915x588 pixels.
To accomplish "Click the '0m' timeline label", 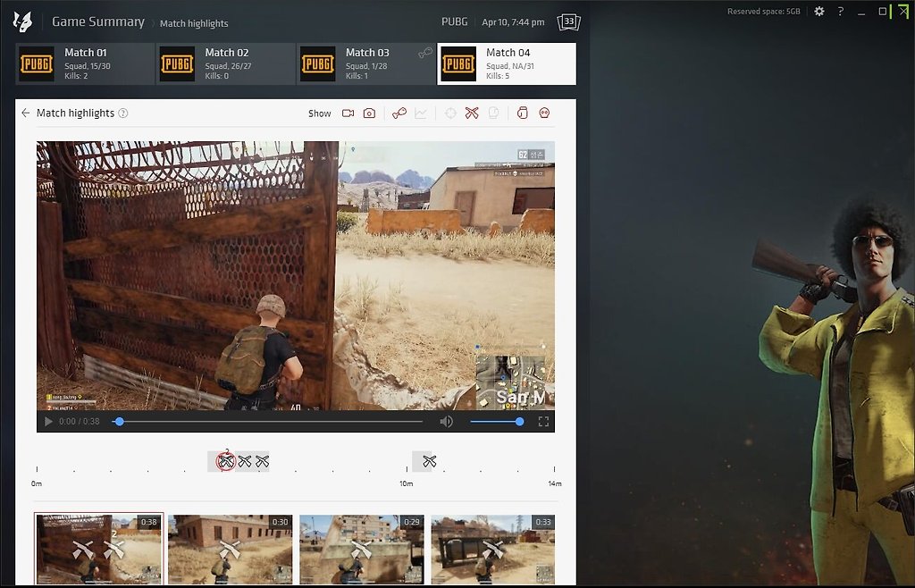I will point(36,483).
